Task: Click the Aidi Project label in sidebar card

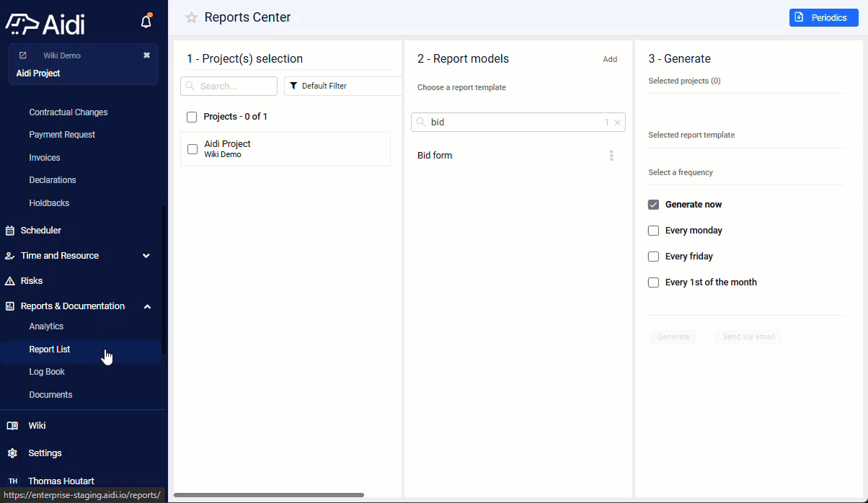Action: pyautogui.click(x=38, y=74)
